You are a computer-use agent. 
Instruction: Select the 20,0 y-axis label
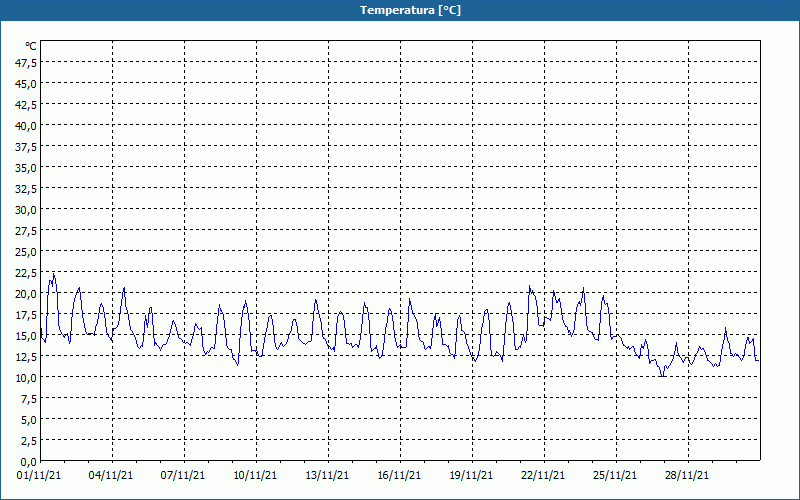point(27,293)
